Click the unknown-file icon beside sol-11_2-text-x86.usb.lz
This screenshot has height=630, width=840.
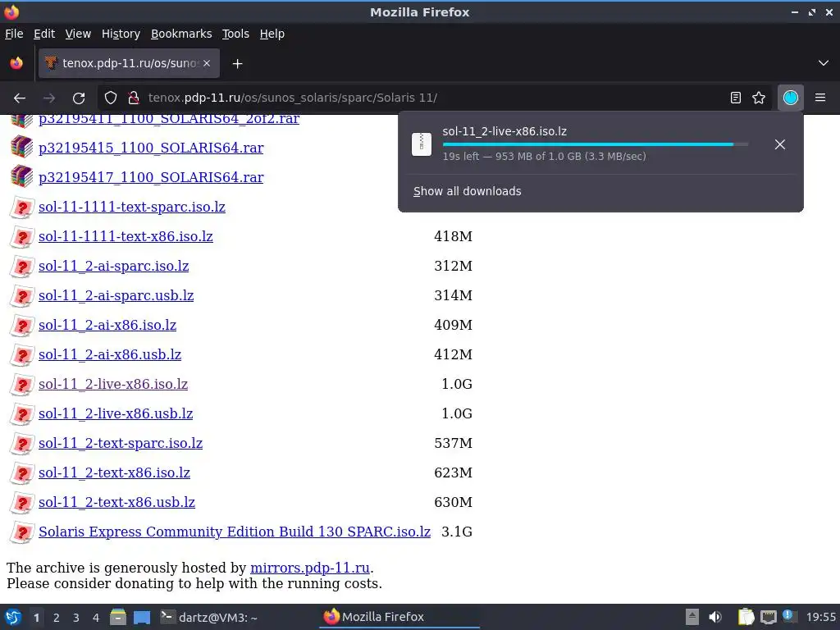(x=22, y=502)
